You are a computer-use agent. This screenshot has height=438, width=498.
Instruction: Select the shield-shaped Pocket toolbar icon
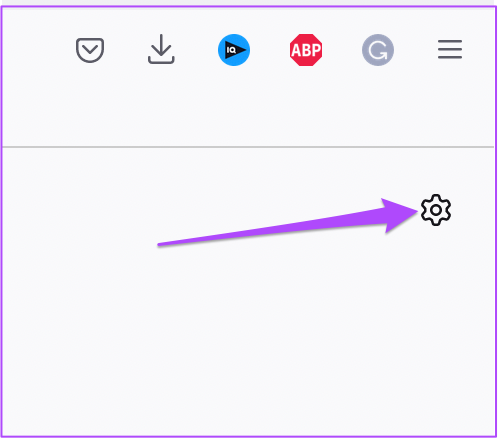(x=90, y=50)
